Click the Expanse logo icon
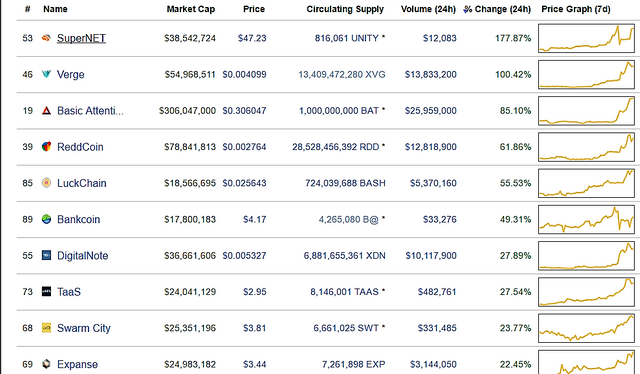The width and height of the screenshot is (640, 374). (47, 364)
